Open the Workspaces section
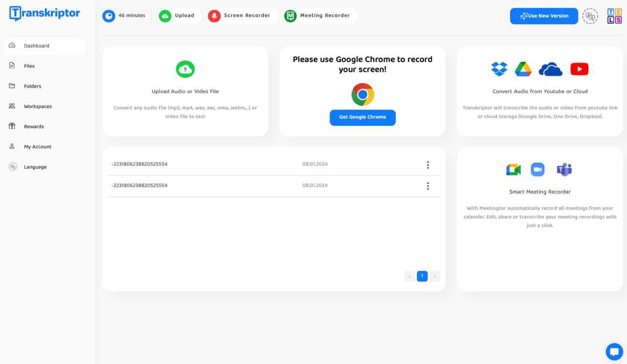 pyautogui.click(x=38, y=106)
